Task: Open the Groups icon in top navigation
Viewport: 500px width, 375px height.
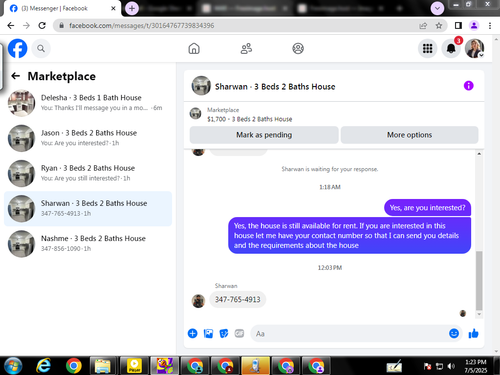Action: point(298,48)
